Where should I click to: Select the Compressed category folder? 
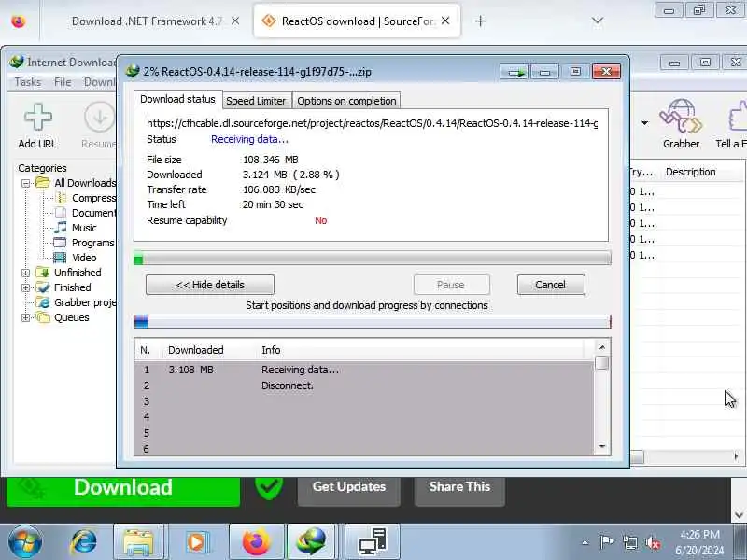pos(93,198)
